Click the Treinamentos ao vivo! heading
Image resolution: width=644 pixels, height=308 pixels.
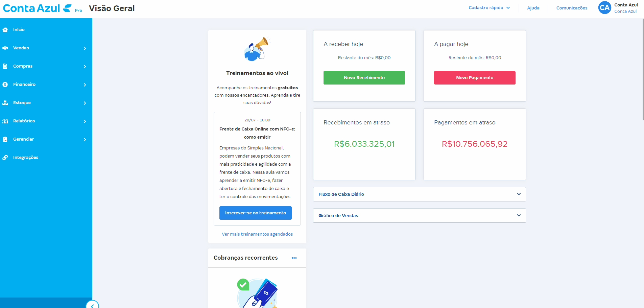(x=257, y=73)
